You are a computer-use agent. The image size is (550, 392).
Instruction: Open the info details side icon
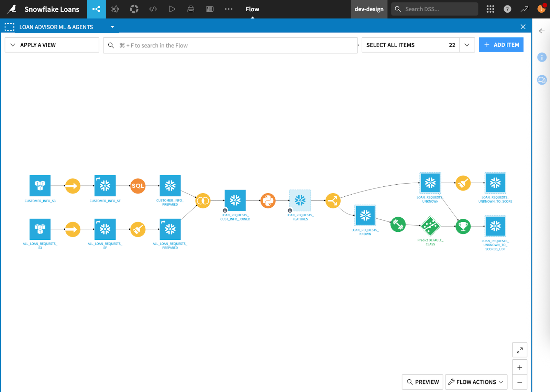point(542,57)
